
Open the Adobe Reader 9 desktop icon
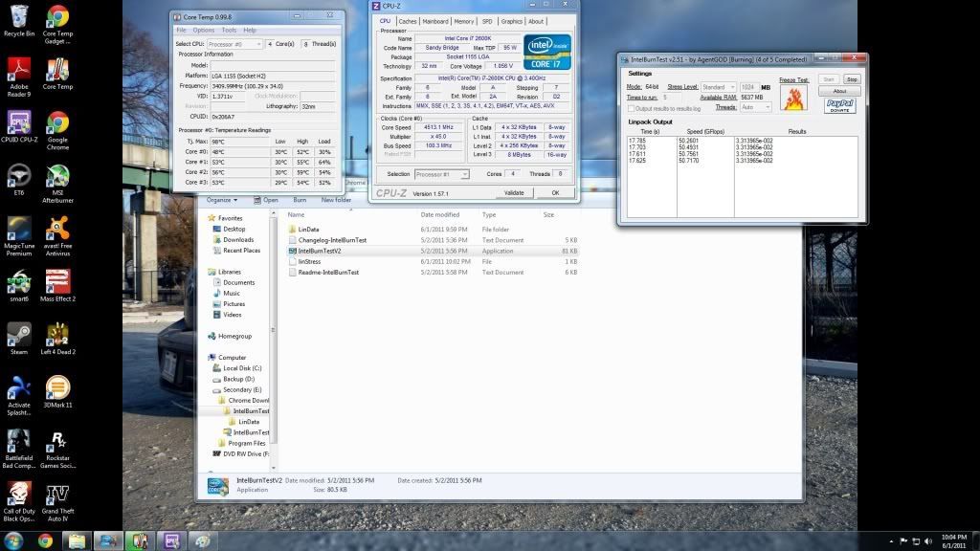(x=19, y=77)
